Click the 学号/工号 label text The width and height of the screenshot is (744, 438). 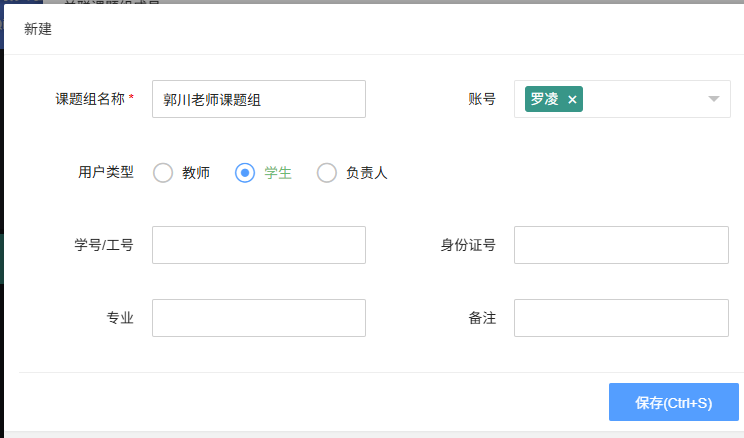click(x=104, y=245)
